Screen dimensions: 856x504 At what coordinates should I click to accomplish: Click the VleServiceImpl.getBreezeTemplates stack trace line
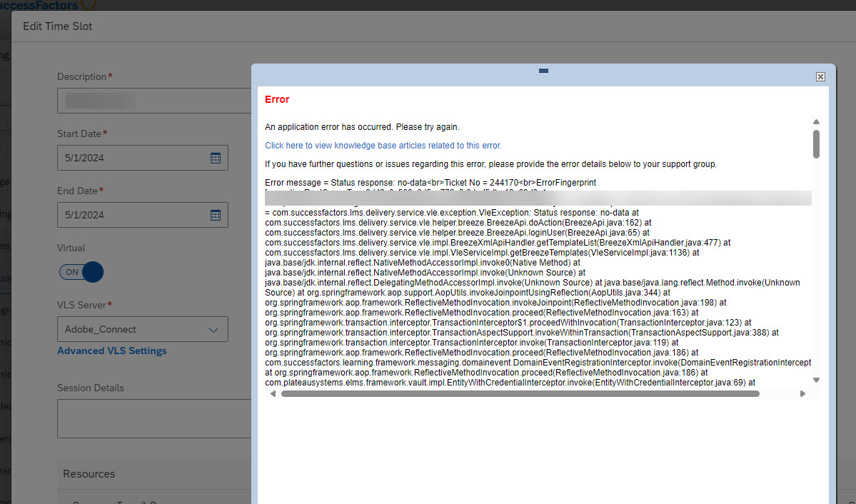click(x=482, y=253)
